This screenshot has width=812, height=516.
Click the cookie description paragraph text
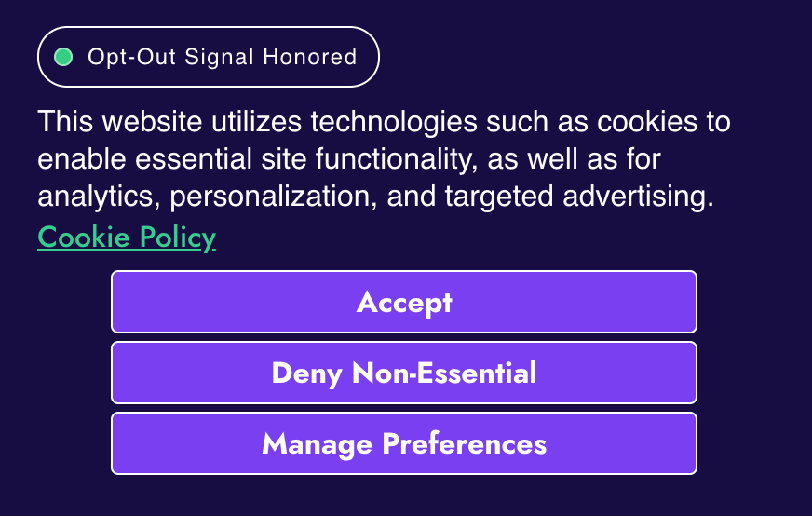click(382, 159)
